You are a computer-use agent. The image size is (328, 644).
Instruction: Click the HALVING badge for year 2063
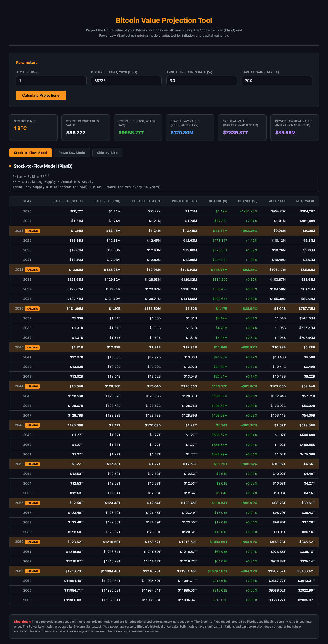32,571
